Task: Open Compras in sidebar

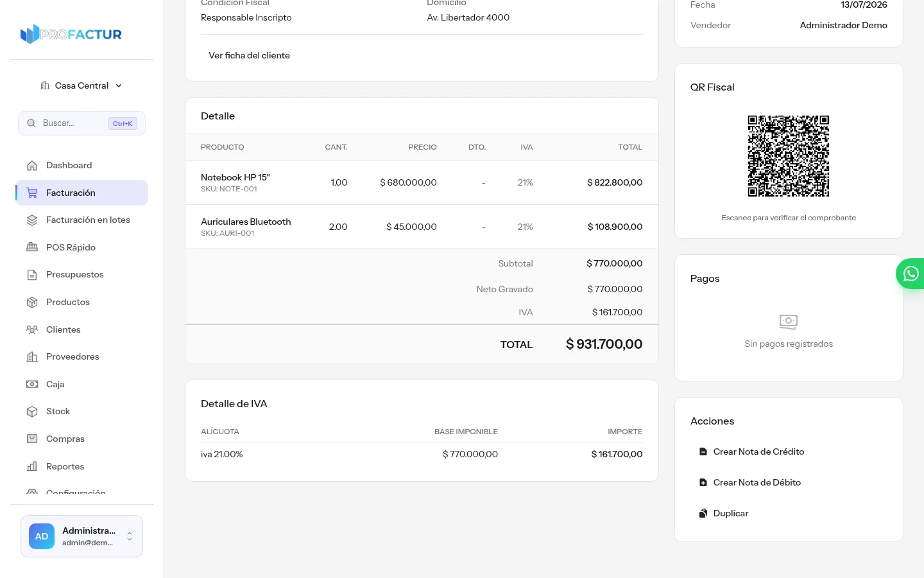Action: pos(82,439)
